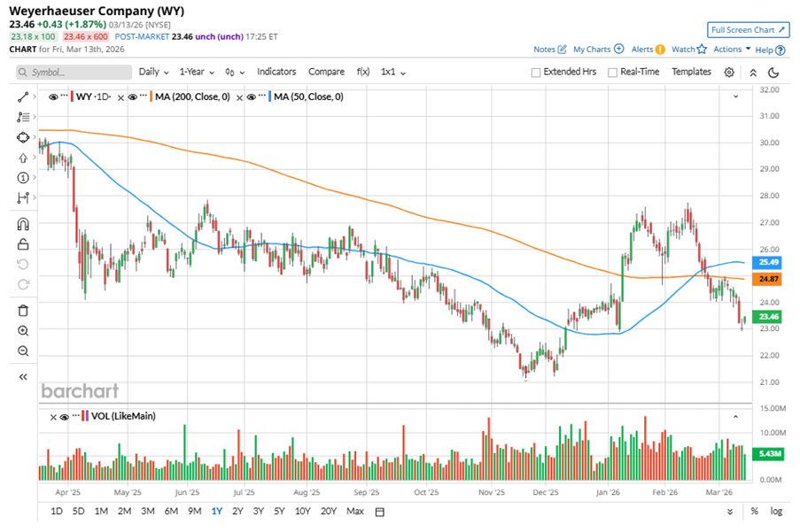800x532 pixels.
Task: Add to My Charts plus icon
Action: 618,49
